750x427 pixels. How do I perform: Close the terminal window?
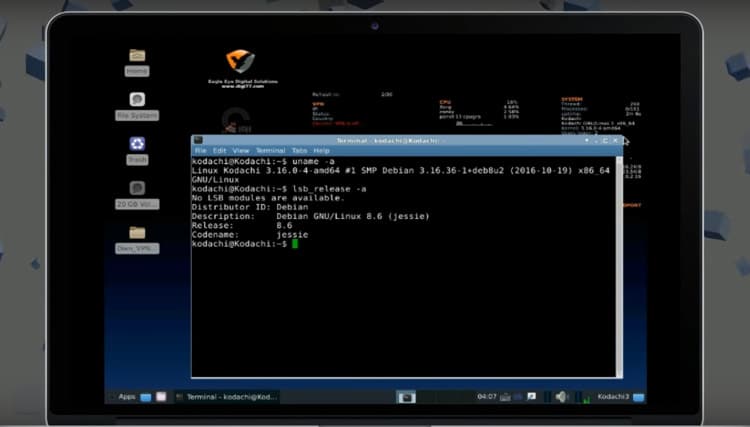coord(616,140)
